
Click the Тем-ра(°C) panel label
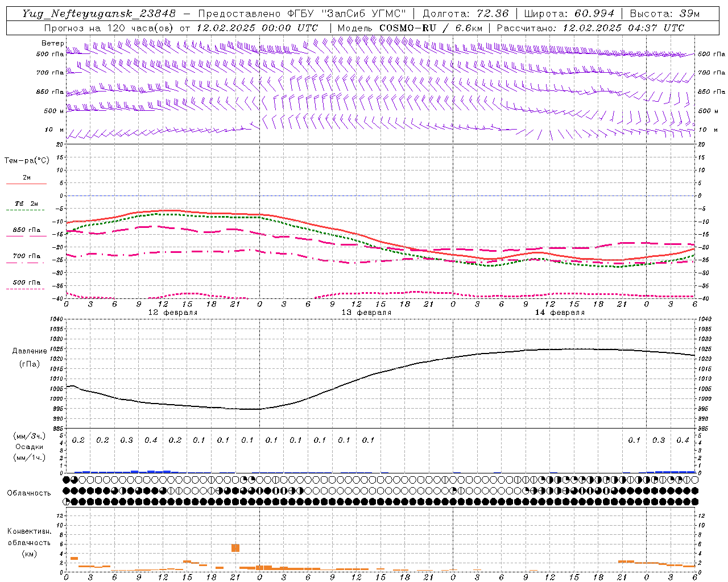click(27, 161)
